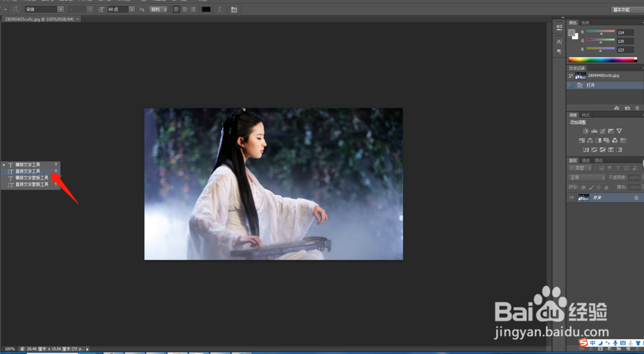The width and height of the screenshot is (644, 354).
Task: Open the tool preset picker arrow
Action: click(5, 9)
